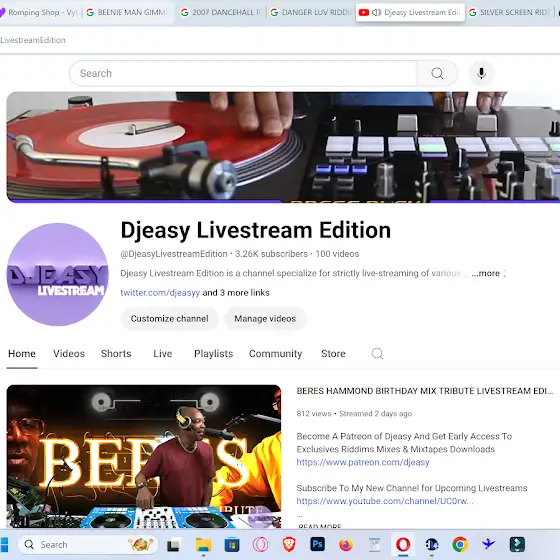Click 'Become A Patreon of Djeasy' description line

(x=404, y=436)
